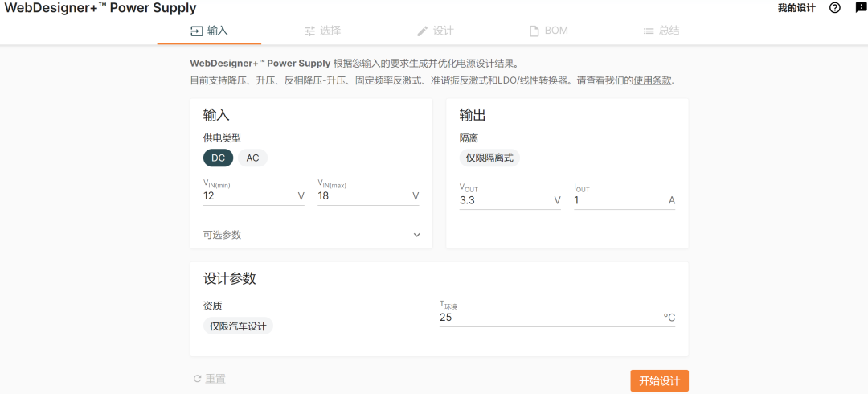
Task: Click the 资质 label
Action: pyautogui.click(x=212, y=306)
